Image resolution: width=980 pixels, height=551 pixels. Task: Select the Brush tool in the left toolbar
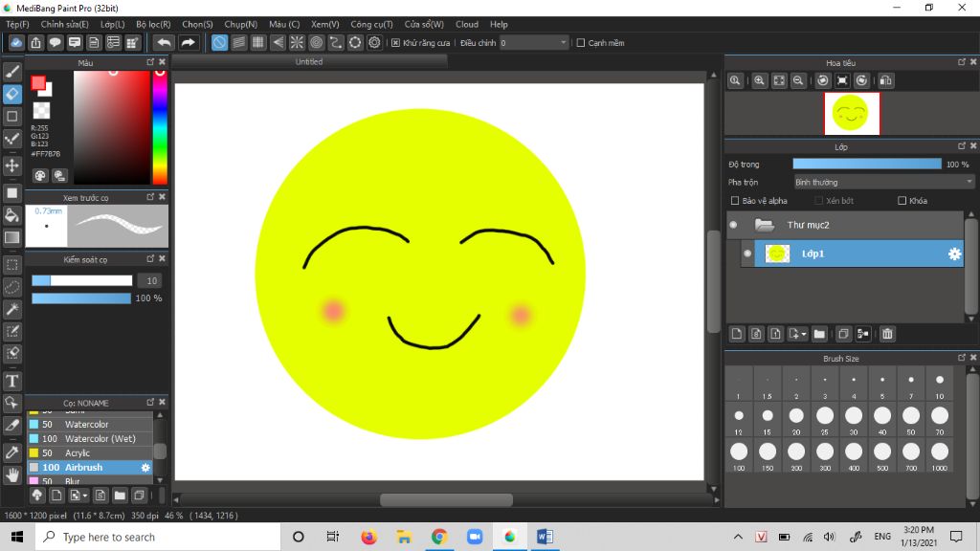[x=11, y=72]
